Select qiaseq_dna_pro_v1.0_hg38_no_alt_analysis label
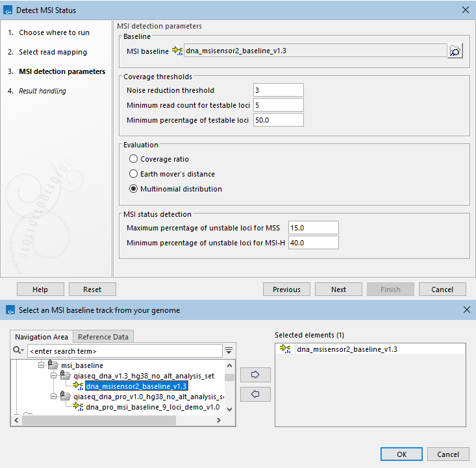The image size is (476, 468). [x=149, y=397]
